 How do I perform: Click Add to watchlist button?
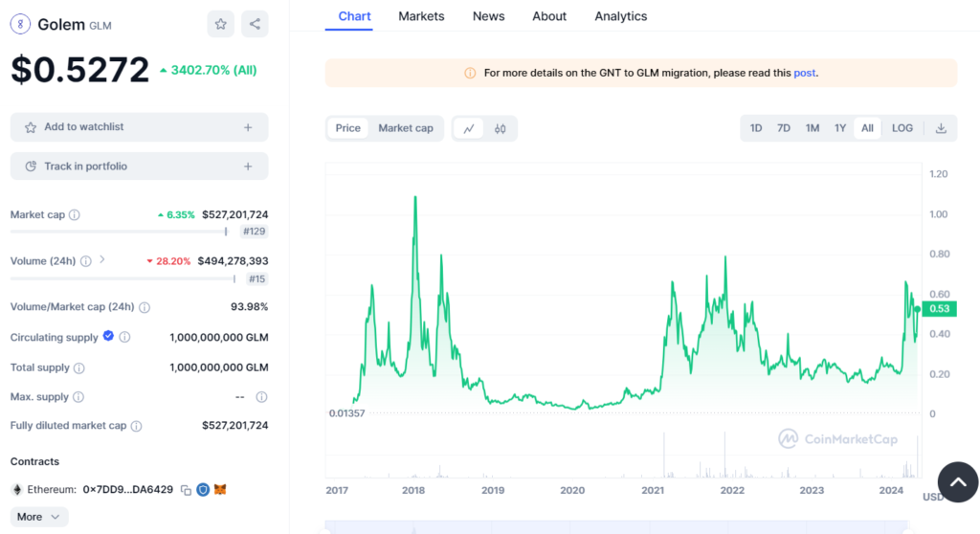139,127
